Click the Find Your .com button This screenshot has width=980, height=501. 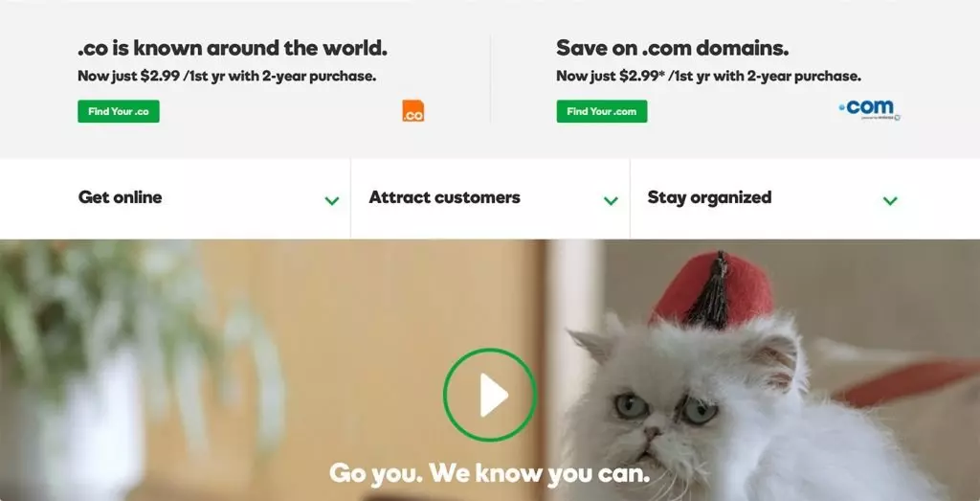click(x=602, y=111)
